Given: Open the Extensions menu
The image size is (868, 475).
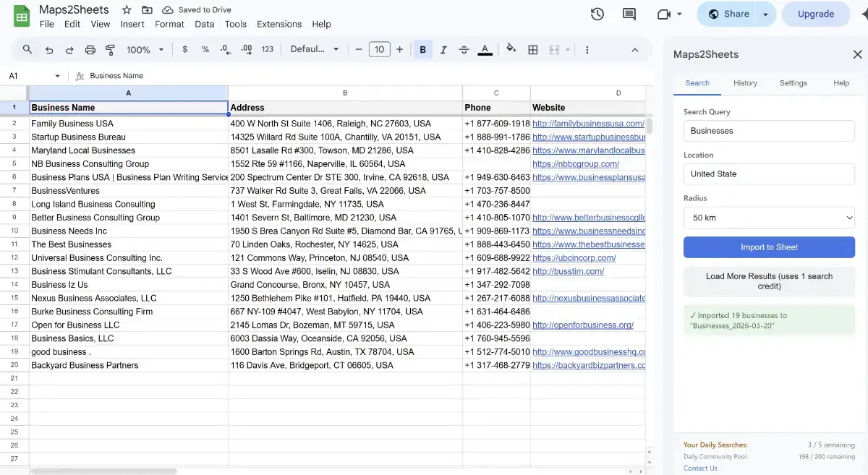Looking at the screenshot, I should 279,24.
